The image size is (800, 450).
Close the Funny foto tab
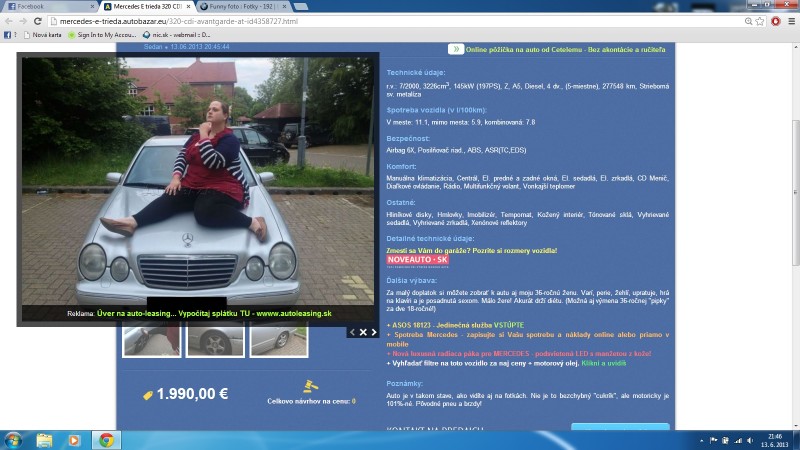[x=285, y=7]
